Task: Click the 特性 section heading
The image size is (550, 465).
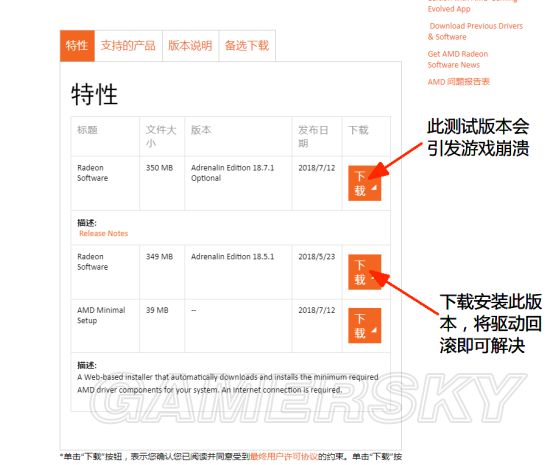Action: pos(94,94)
